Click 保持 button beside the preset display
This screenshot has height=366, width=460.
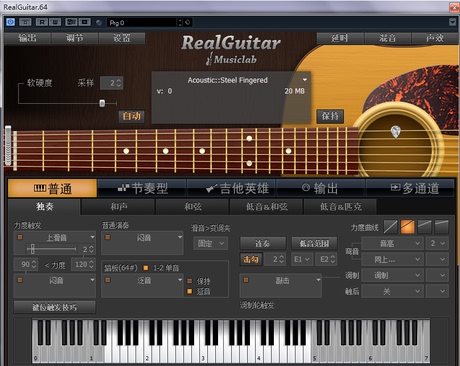click(330, 116)
